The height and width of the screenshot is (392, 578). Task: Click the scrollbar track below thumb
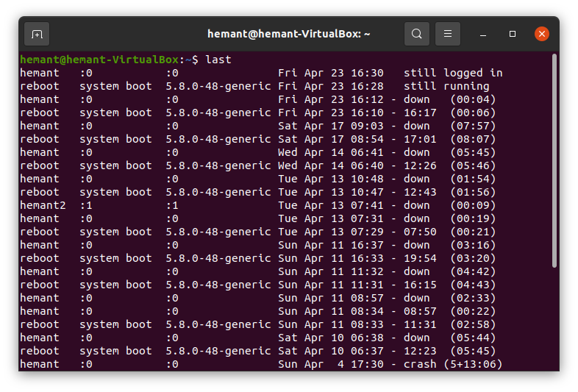coord(554,319)
